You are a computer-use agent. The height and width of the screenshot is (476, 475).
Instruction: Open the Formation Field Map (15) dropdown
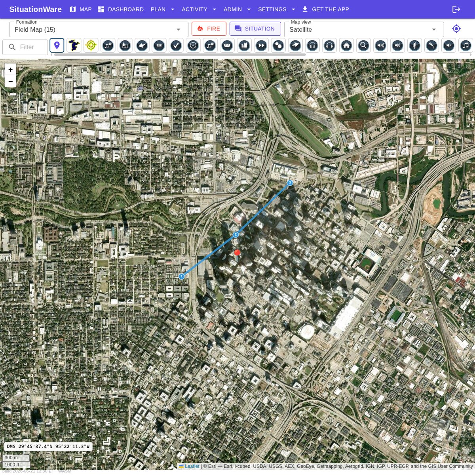click(x=99, y=29)
